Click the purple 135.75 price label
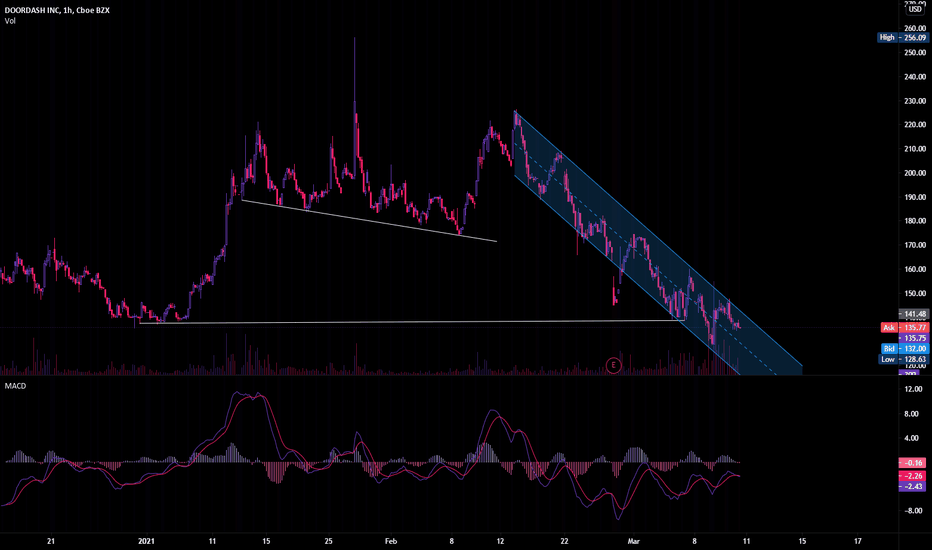Viewport: 932px width, 550px height. click(913, 338)
